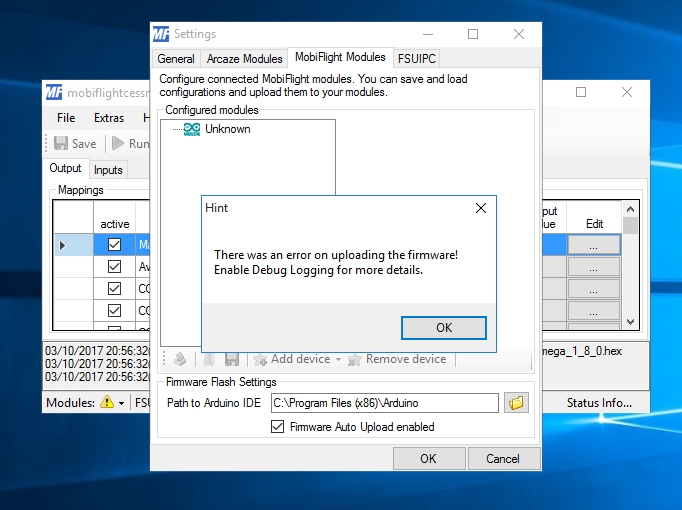Click Edit ellipsis button in second mapping row
682x510 pixels.
tap(594, 267)
